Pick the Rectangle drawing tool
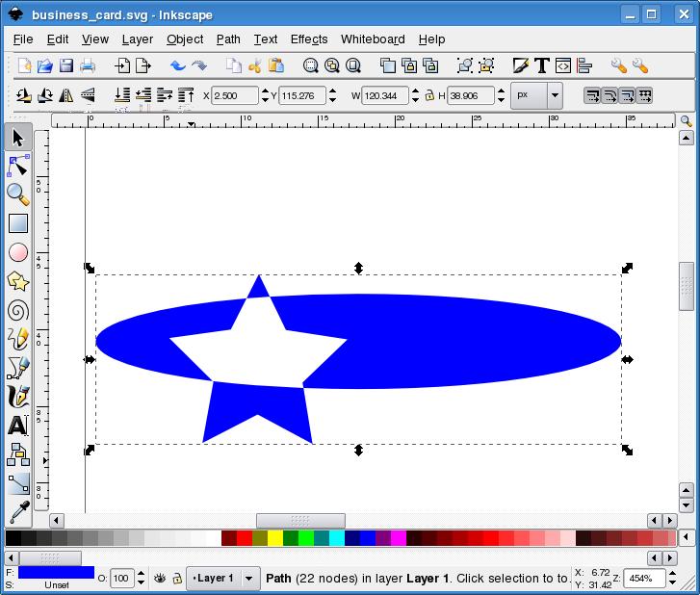 click(18, 223)
